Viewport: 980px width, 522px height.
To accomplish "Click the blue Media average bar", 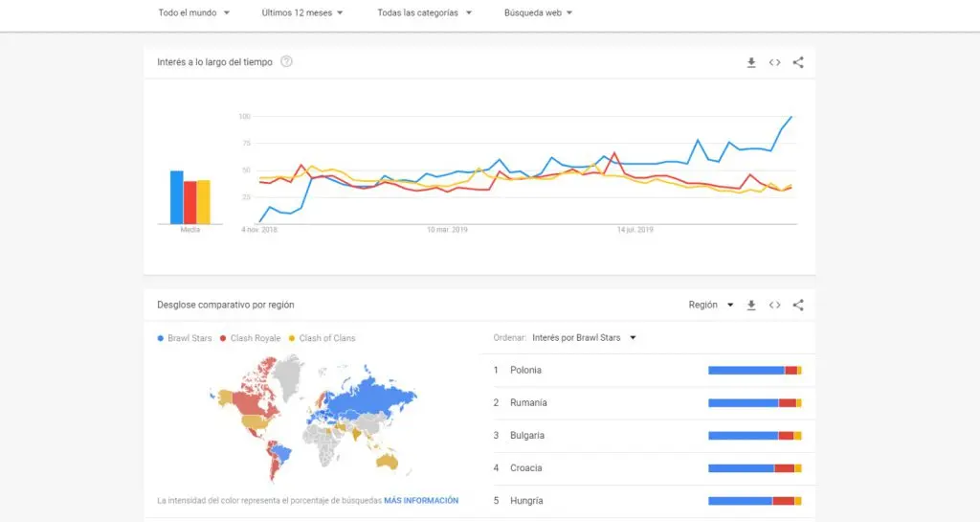I will (177, 196).
